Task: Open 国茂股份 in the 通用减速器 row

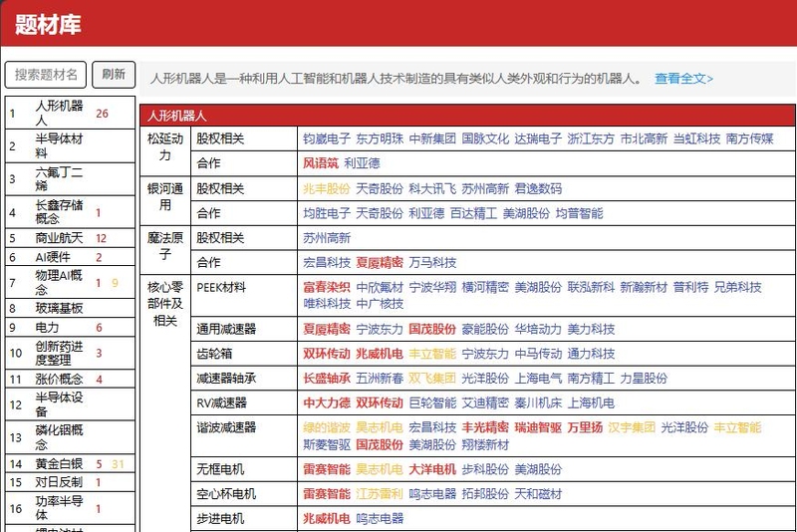Action: pos(432,329)
